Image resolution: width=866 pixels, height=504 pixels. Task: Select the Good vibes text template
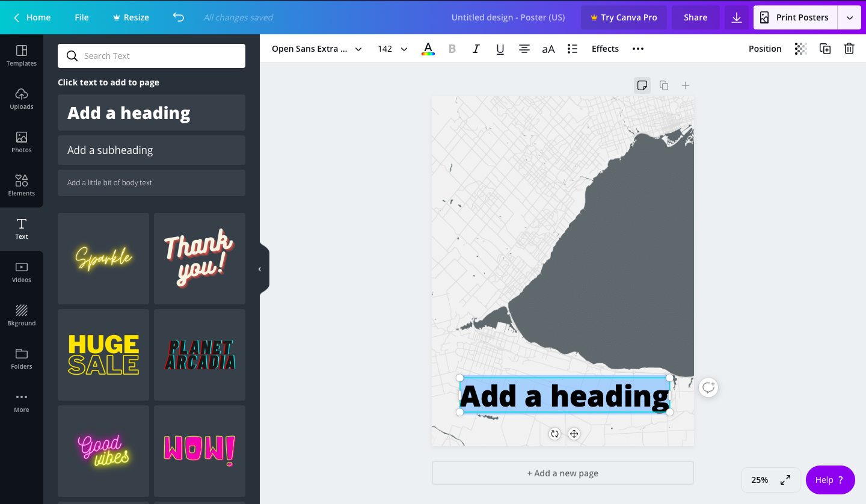(x=103, y=451)
